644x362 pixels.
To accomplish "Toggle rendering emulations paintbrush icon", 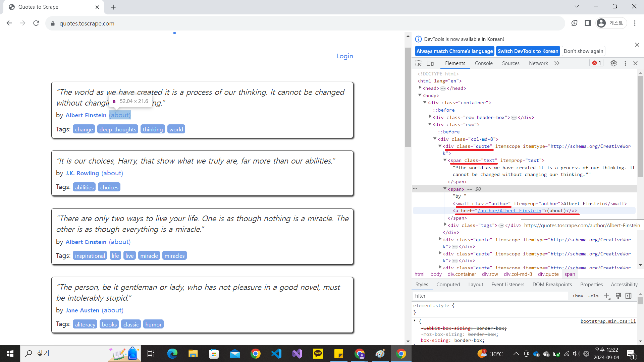I will tap(618, 296).
